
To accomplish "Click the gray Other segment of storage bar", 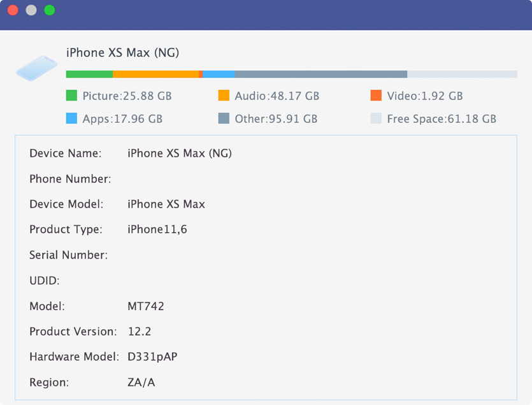I will coord(320,75).
